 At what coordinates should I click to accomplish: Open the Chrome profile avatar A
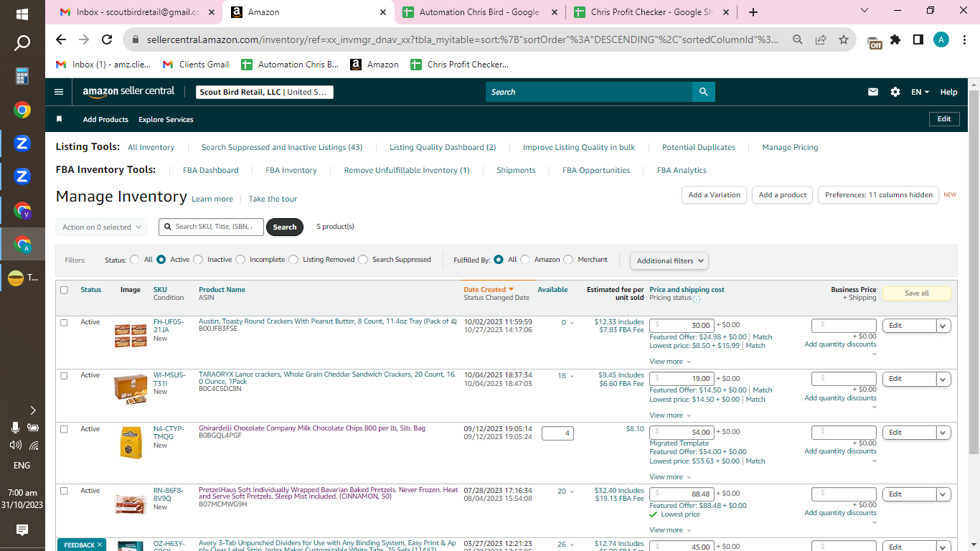point(941,40)
